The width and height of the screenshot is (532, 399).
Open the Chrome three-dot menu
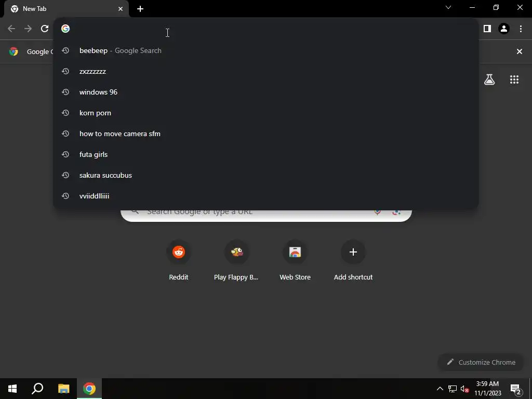pyautogui.click(x=521, y=29)
